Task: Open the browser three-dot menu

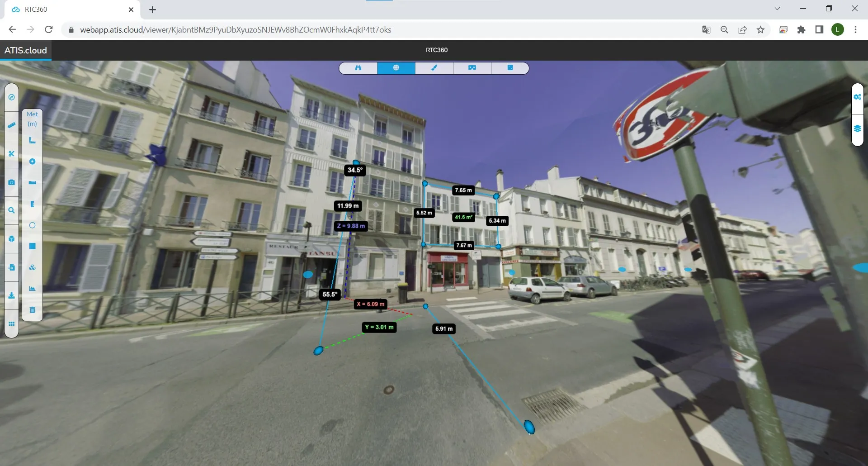Action: click(x=856, y=29)
